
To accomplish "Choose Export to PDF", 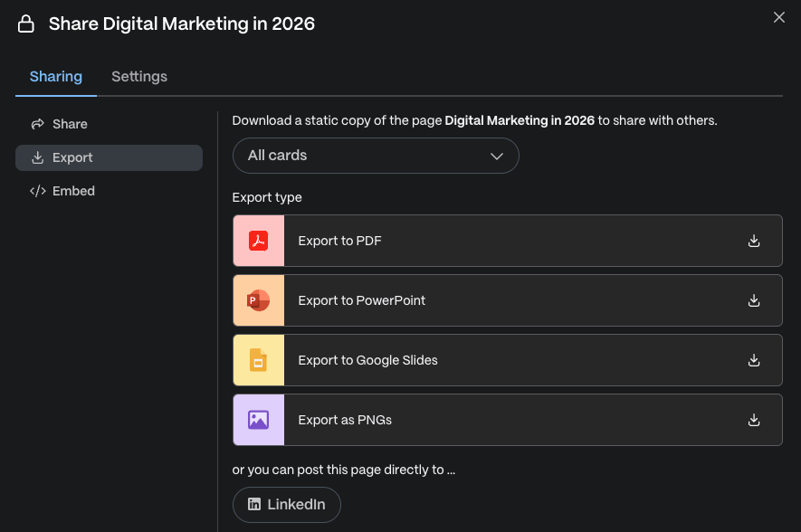I will (507, 241).
